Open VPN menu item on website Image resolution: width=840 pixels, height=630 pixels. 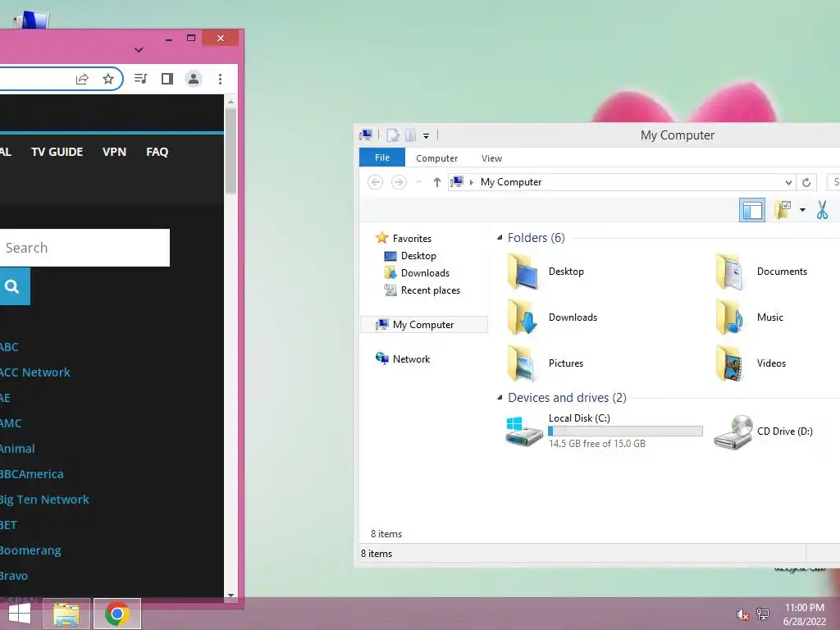pos(114,152)
